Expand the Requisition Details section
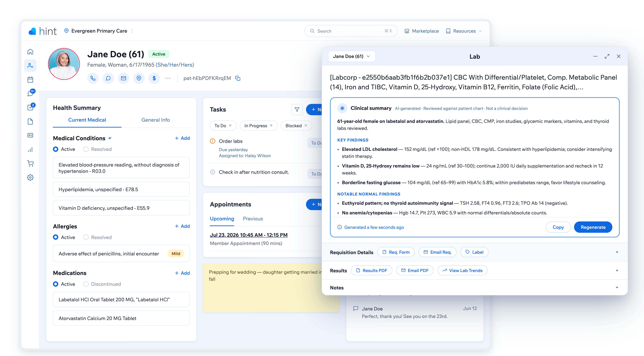The height and width of the screenshot is (356, 644). [617, 252]
